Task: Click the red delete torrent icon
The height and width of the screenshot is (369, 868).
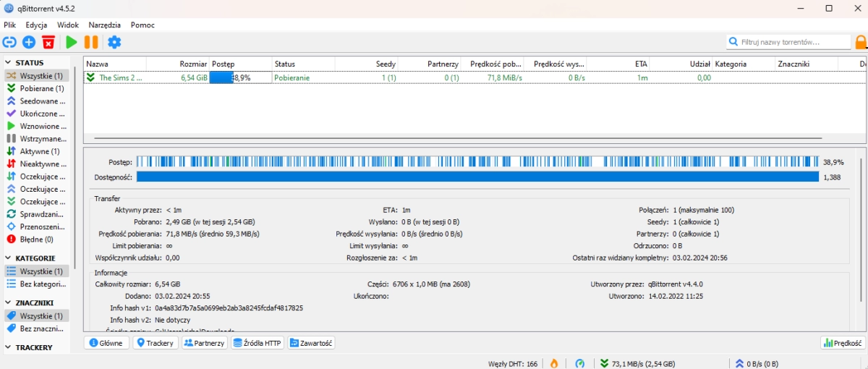Action: point(48,42)
